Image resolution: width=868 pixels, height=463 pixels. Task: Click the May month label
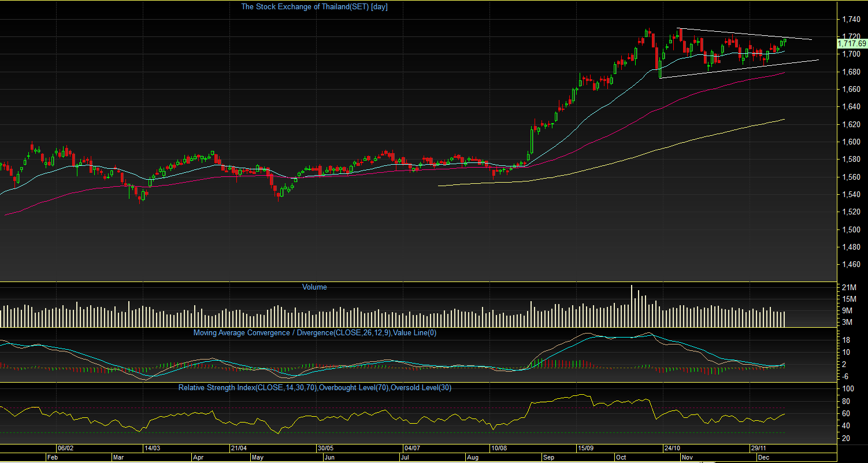[258, 457]
